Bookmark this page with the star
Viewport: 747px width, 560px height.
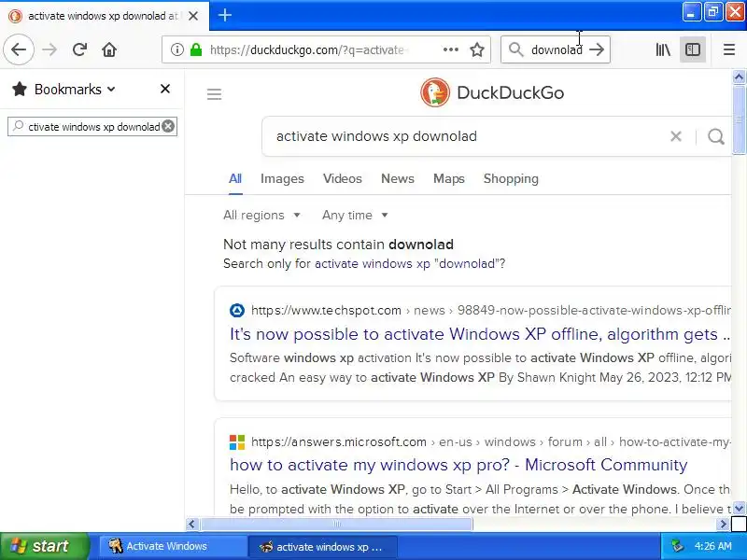(477, 49)
